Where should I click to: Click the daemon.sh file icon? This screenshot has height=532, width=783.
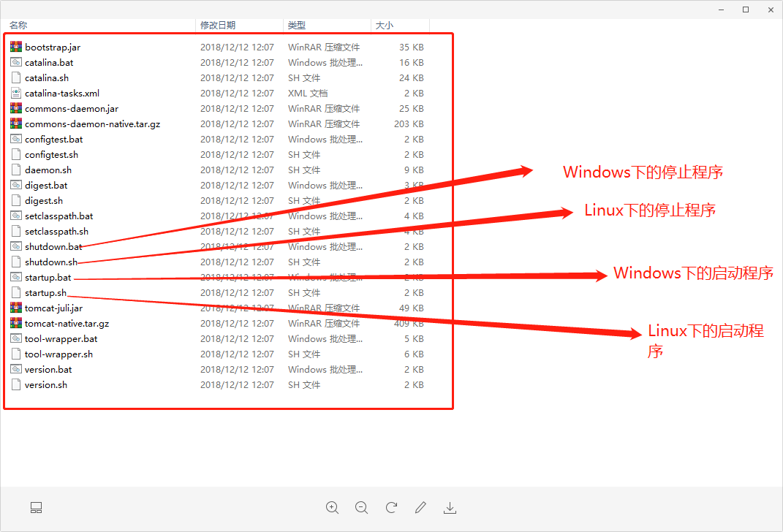click(x=16, y=170)
